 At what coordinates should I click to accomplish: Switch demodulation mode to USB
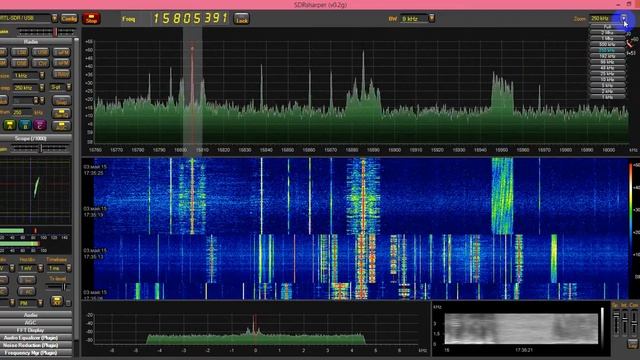(40, 52)
